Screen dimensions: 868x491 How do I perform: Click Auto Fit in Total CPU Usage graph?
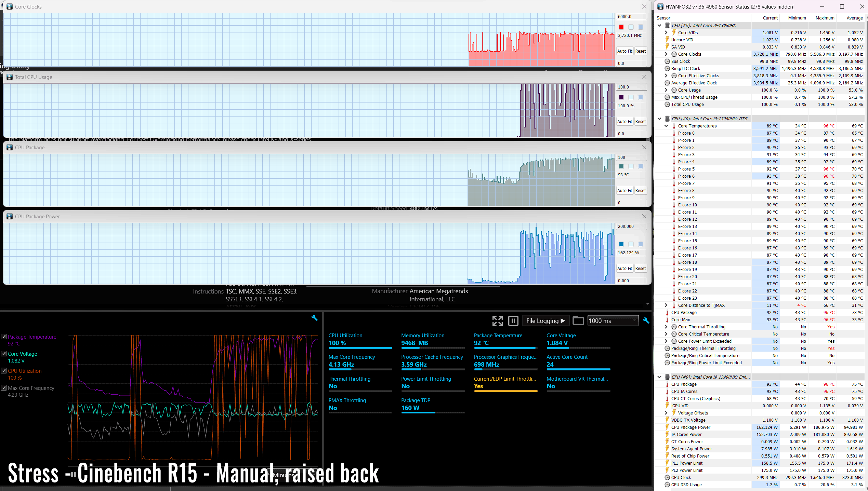(x=625, y=122)
